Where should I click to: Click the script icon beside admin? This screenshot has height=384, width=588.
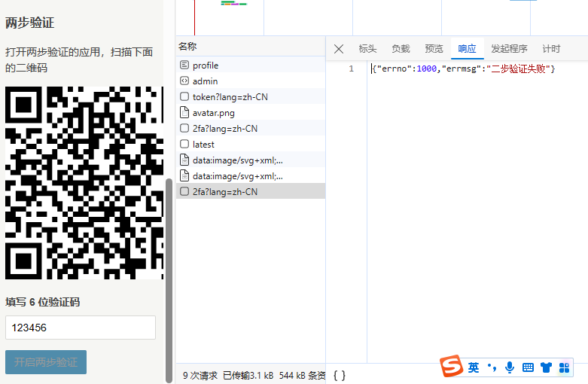[184, 81]
